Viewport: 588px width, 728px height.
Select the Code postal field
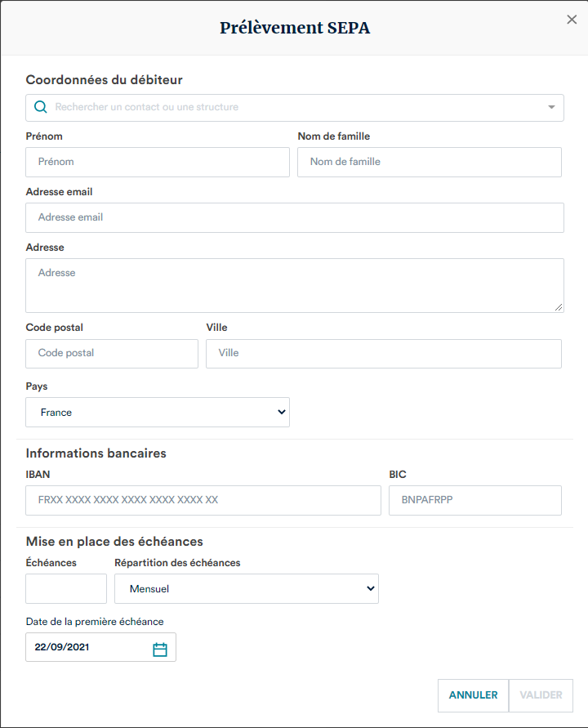pos(112,353)
